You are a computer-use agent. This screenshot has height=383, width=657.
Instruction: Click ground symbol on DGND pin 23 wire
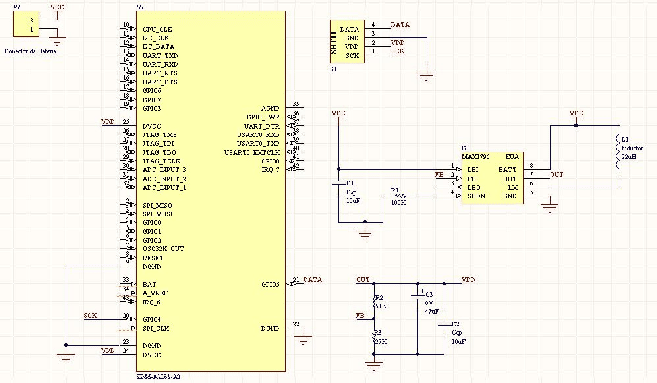tap(65, 357)
